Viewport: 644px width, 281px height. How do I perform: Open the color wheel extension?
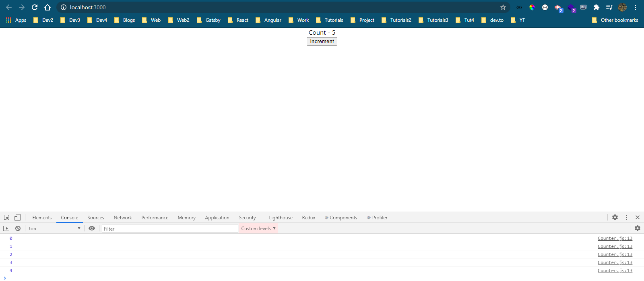pyautogui.click(x=532, y=7)
